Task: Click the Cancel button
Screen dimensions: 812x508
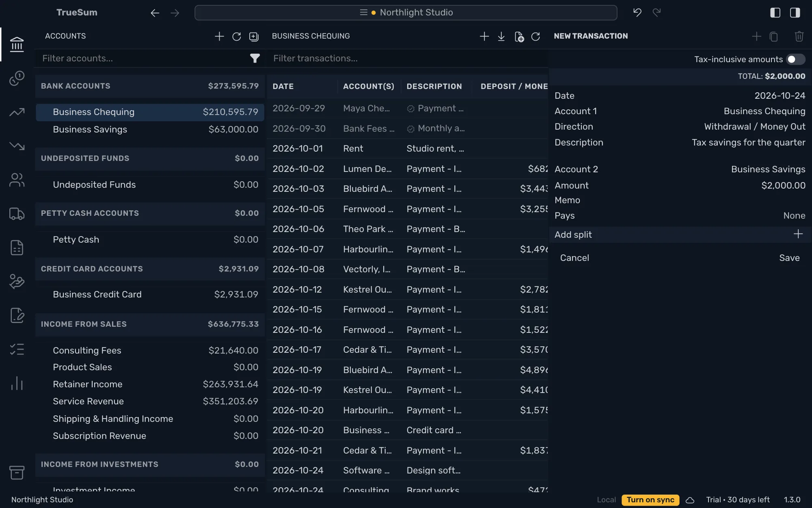Action: pos(574,258)
